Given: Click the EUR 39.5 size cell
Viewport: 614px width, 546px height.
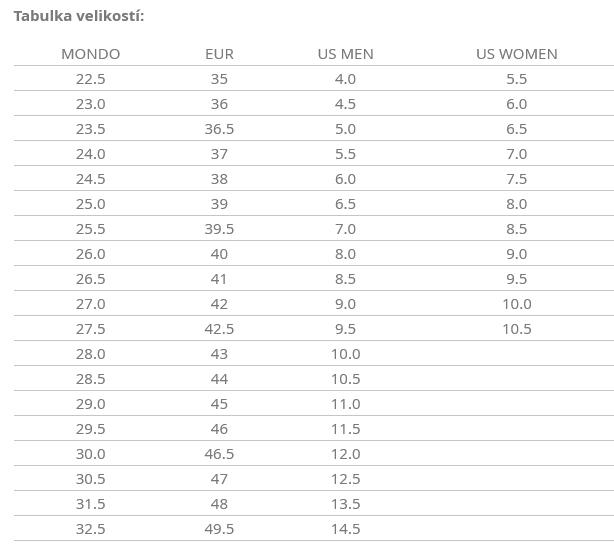Looking at the screenshot, I should (219, 229).
